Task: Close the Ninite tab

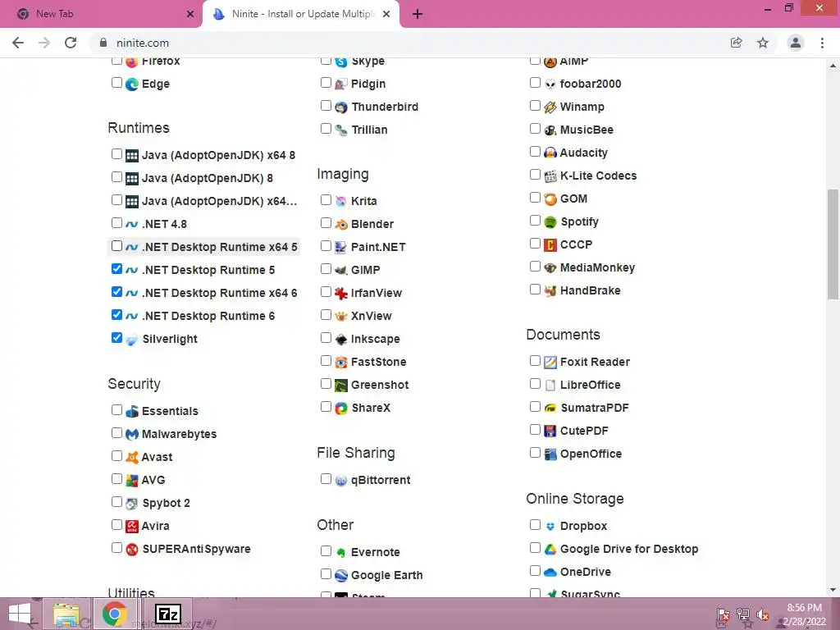Action: (386, 15)
